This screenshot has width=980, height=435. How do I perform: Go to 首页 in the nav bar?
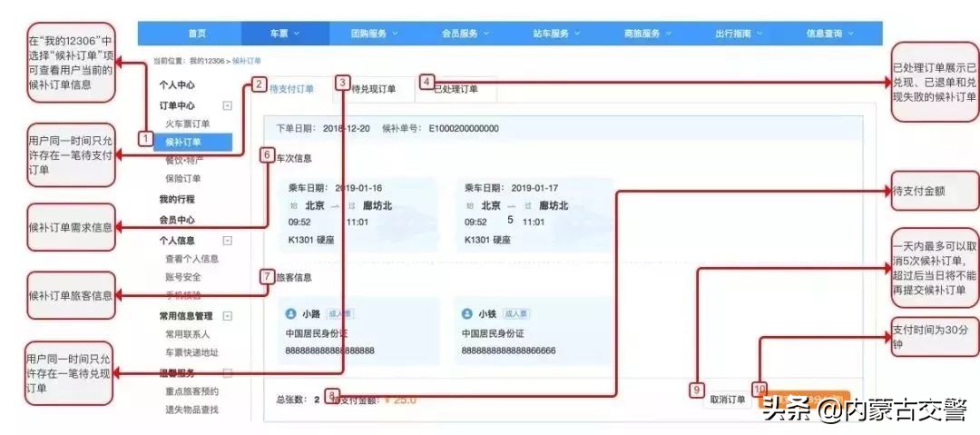(x=197, y=34)
